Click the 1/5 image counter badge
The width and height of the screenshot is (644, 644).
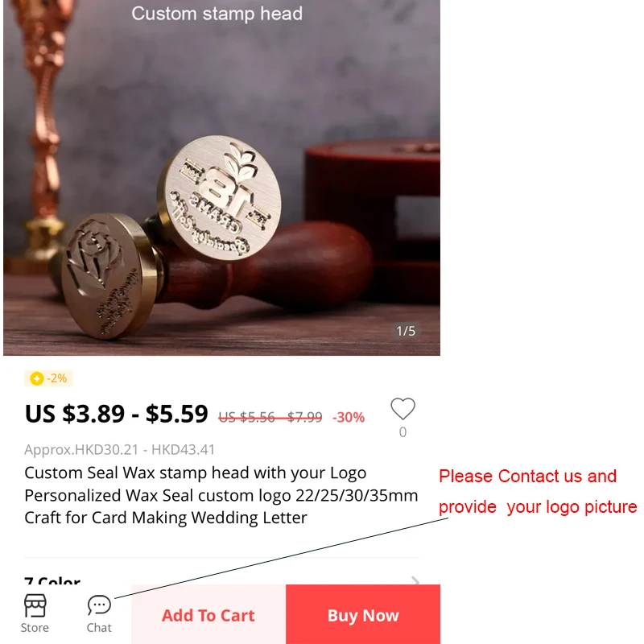click(x=406, y=331)
